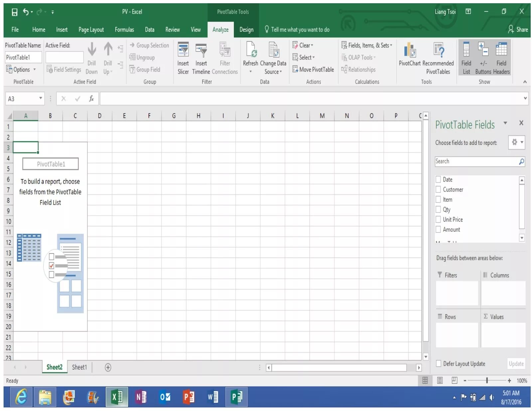Check the Qty field

coord(438,209)
